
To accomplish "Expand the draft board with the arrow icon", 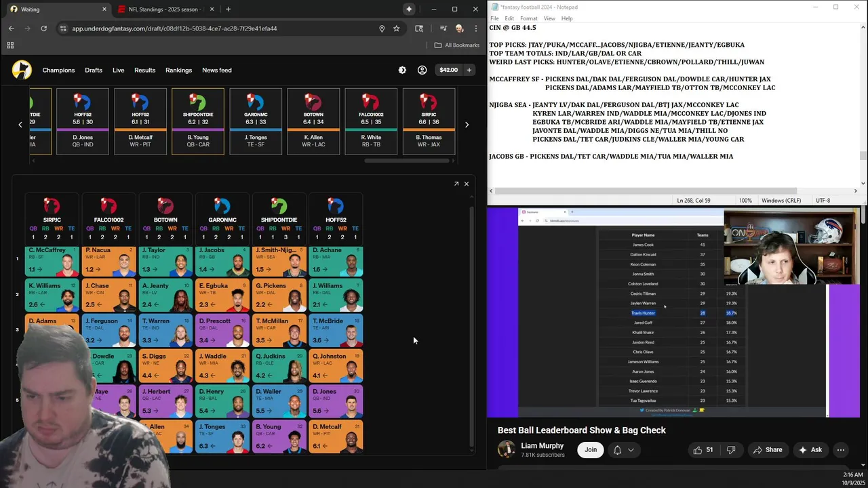I will [x=456, y=184].
